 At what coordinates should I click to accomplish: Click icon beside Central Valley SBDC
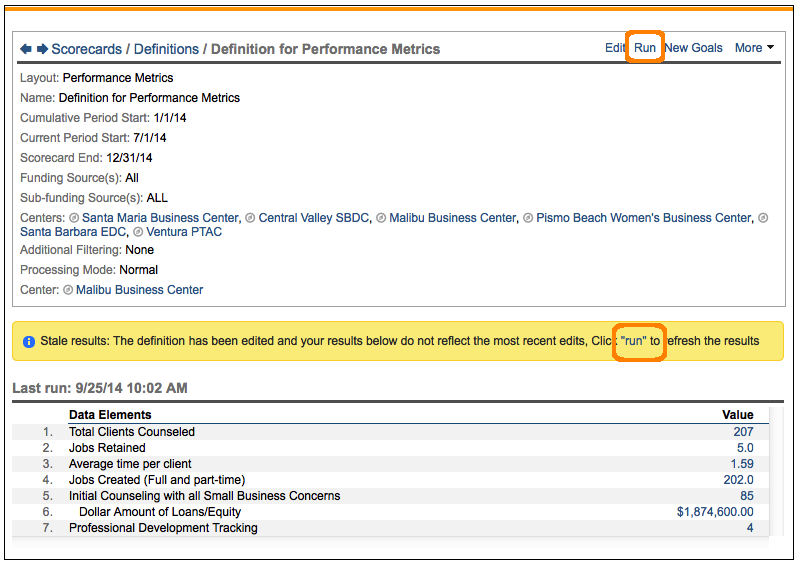[251, 218]
